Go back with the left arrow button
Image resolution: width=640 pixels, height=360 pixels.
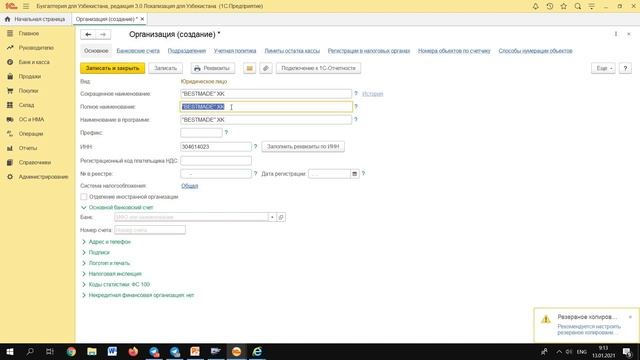point(88,35)
